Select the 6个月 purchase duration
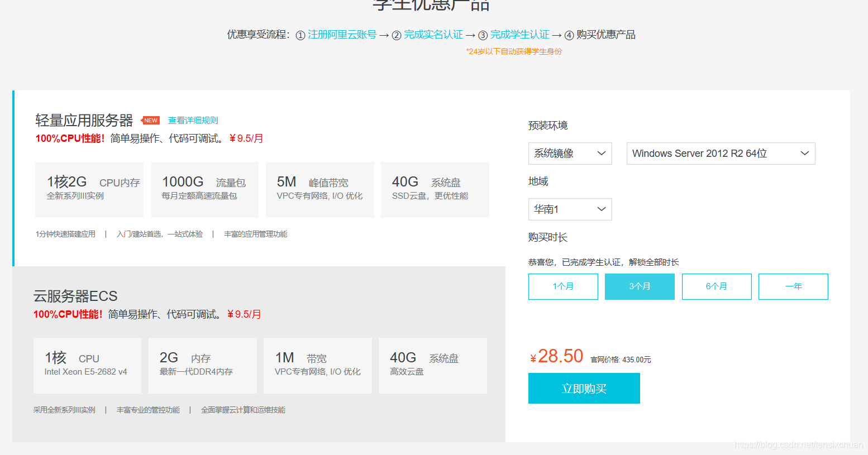This screenshot has height=455, width=868. click(717, 286)
